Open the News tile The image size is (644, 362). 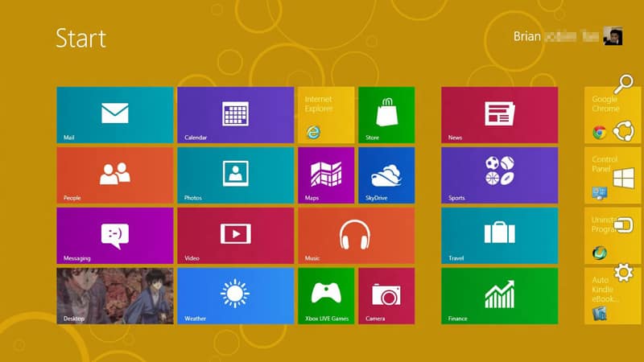(499, 115)
